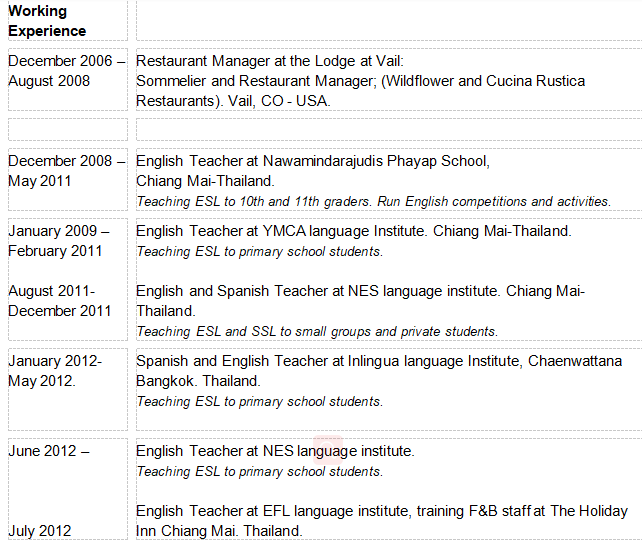
Task: Click the 'December 2008 – May 2011' date cell
Action: pos(67,171)
